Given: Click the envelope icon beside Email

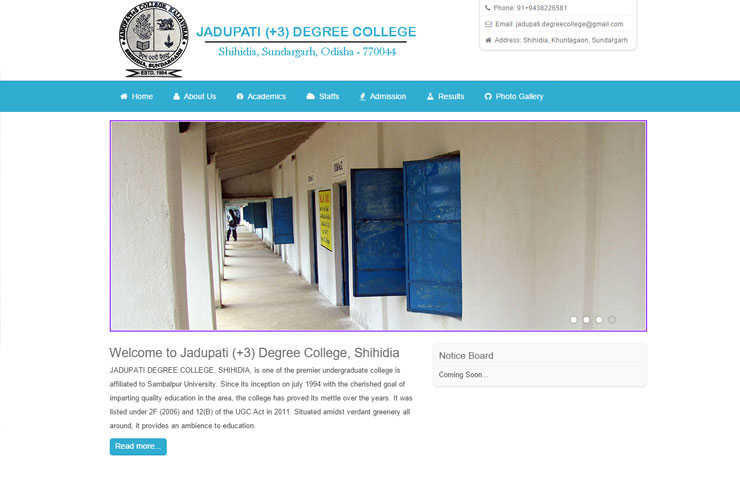Looking at the screenshot, I should pyautogui.click(x=488, y=24).
